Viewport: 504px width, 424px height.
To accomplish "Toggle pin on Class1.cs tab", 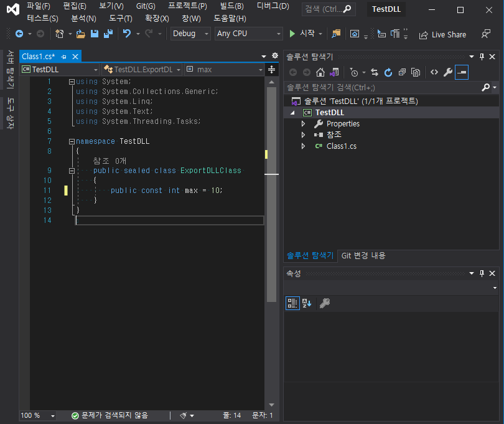I will (x=63, y=57).
